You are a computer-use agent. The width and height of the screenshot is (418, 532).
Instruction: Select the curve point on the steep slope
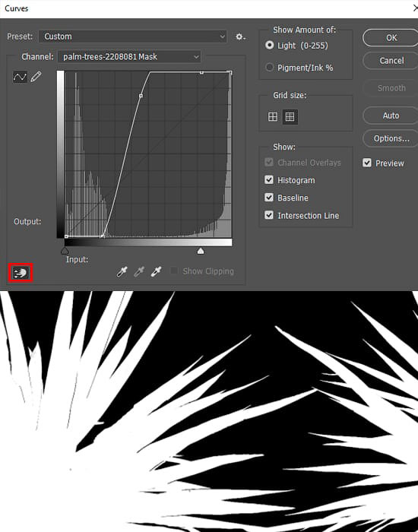(x=141, y=96)
